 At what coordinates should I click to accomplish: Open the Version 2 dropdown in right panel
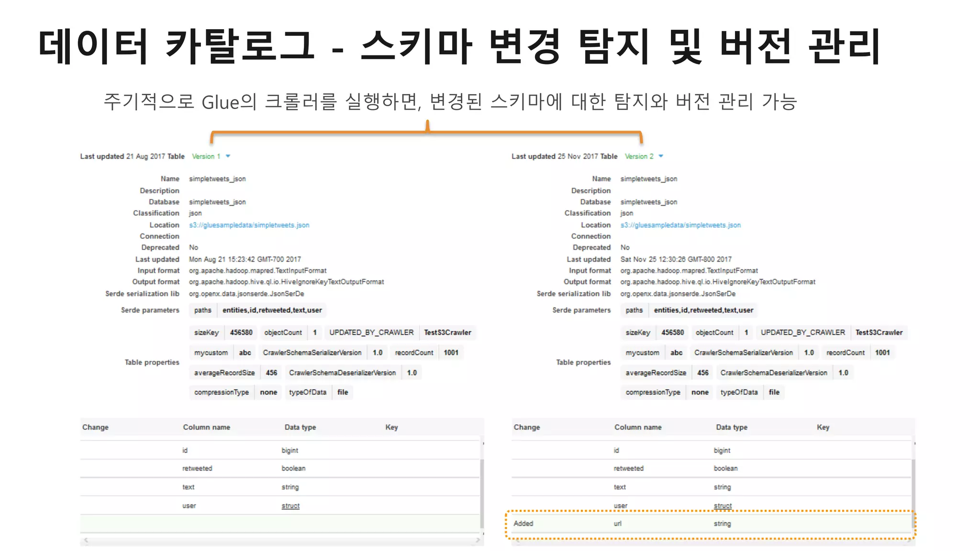pos(644,156)
